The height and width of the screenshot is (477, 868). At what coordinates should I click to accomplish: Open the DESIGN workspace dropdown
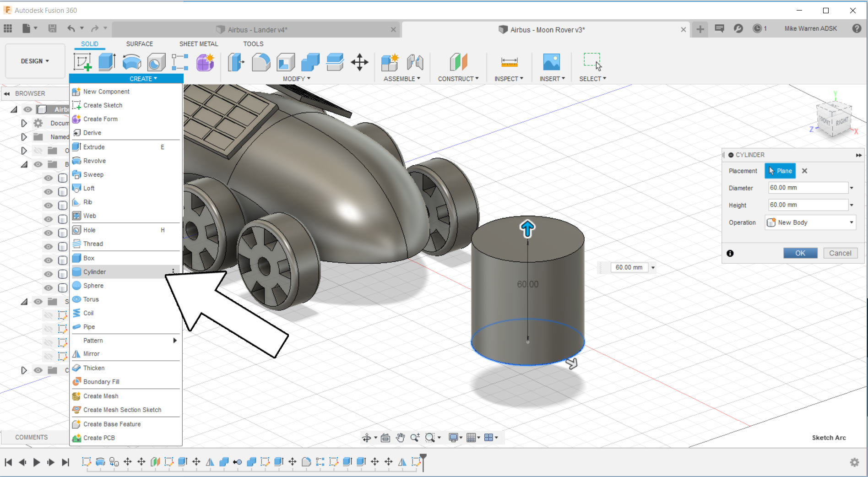(35, 61)
